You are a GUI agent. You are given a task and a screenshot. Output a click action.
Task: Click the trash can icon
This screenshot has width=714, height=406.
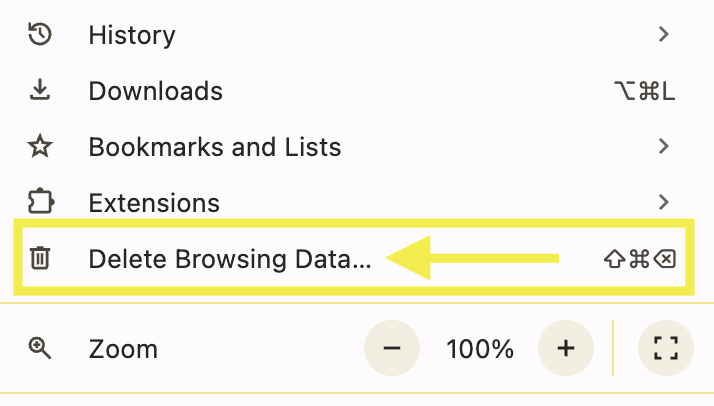(x=40, y=259)
